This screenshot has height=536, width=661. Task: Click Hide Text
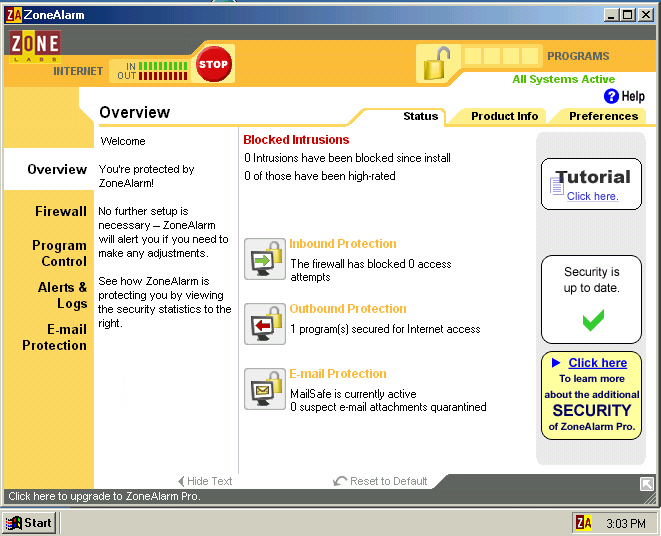[205, 481]
